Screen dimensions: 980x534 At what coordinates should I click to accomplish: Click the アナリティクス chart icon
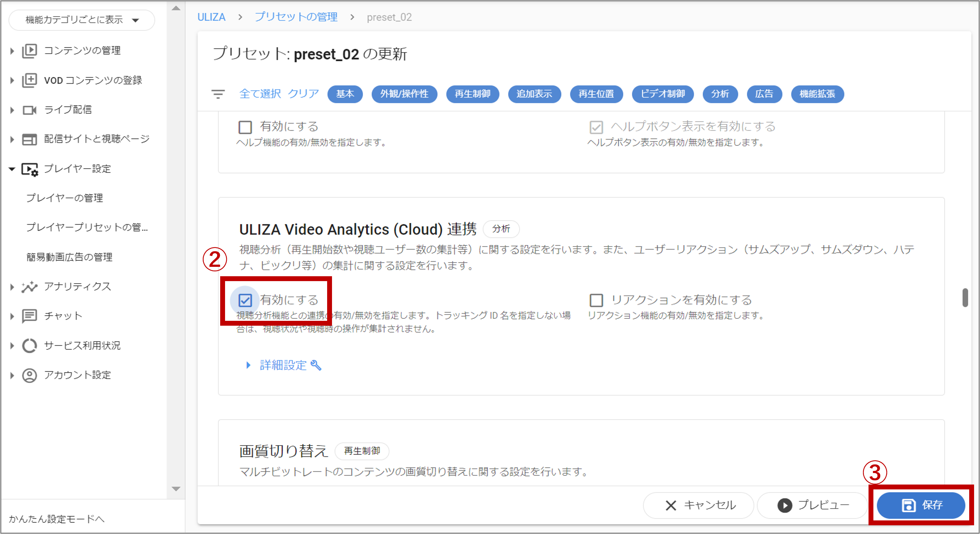[x=29, y=287]
